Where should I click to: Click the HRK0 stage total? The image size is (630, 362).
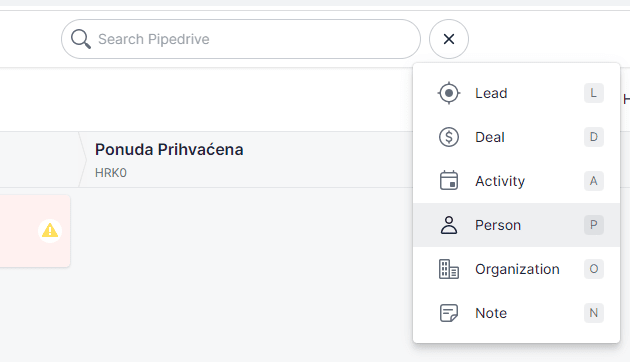[111, 173]
